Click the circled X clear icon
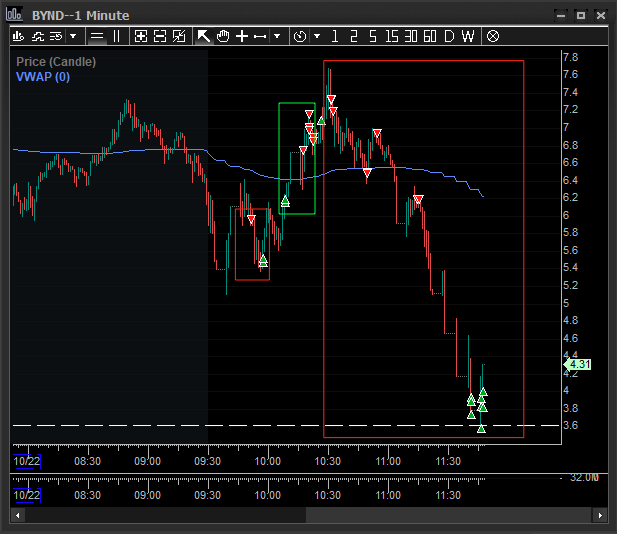 point(493,37)
